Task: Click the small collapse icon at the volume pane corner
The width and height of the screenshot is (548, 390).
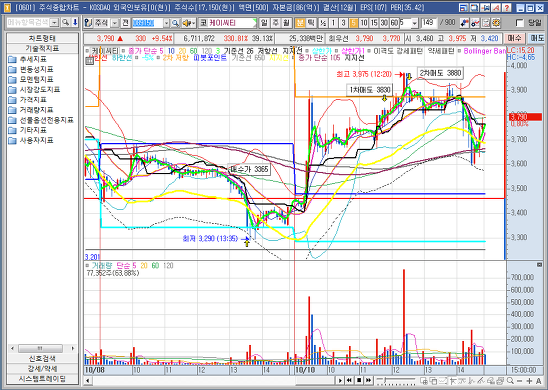Action: coord(539,265)
